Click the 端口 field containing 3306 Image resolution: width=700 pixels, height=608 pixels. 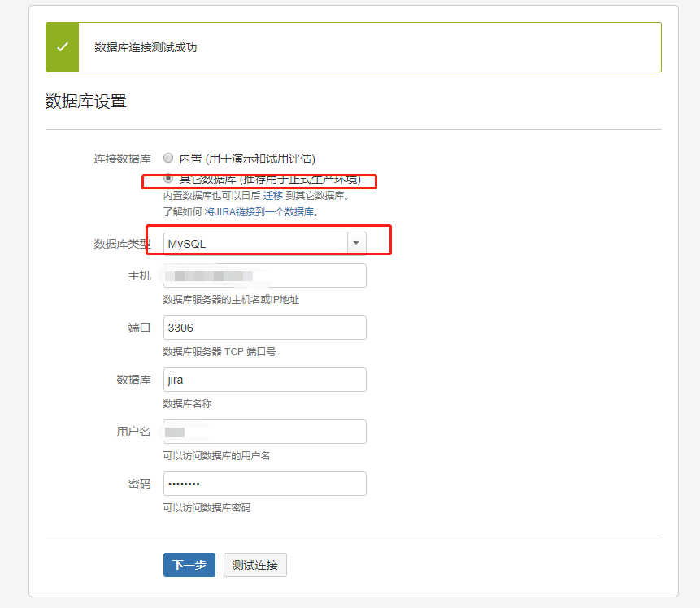point(264,328)
